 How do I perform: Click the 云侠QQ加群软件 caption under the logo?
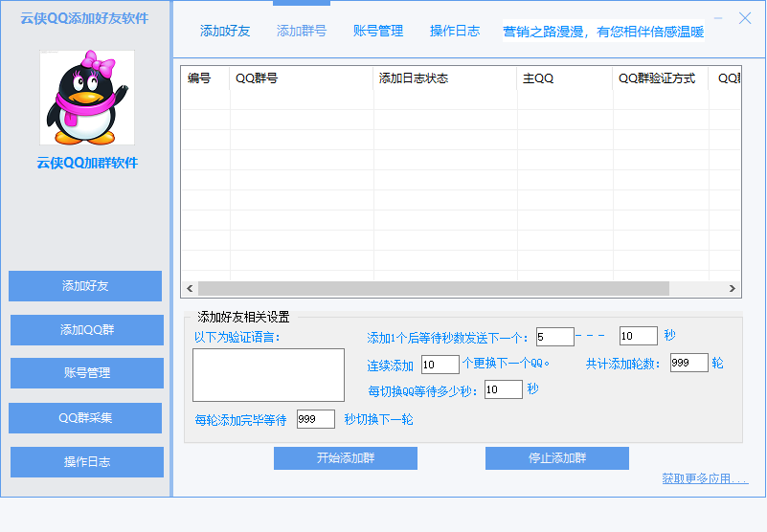[87, 163]
